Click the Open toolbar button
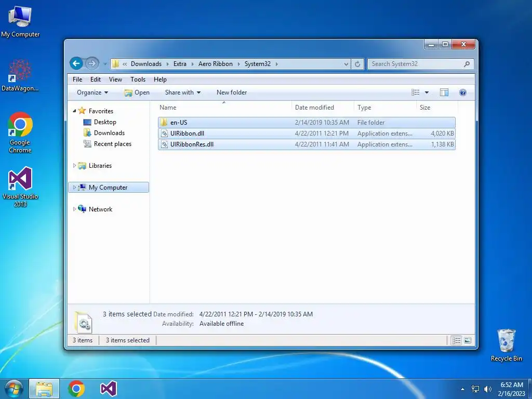The image size is (532, 399). (137, 92)
